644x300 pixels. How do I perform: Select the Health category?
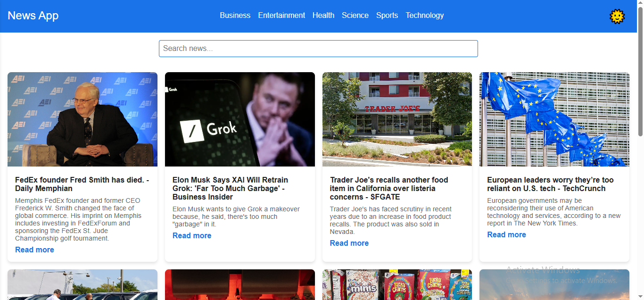click(x=323, y=16)
